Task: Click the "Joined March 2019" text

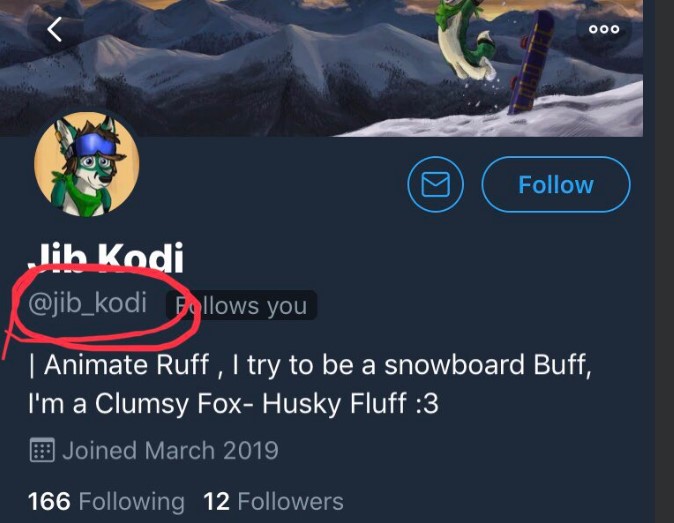Action: (x=170, y=450)
